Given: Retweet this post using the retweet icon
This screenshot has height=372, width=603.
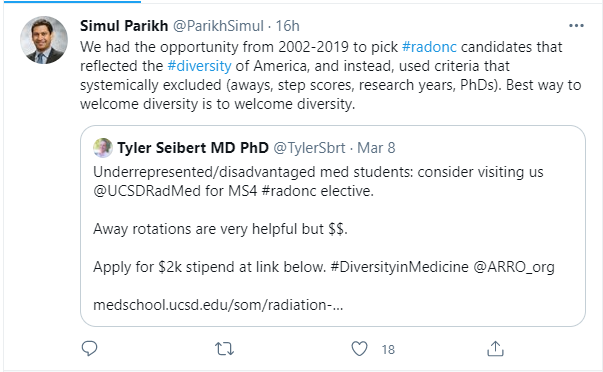Looking at the screenshot, I should tap(224, 349).
